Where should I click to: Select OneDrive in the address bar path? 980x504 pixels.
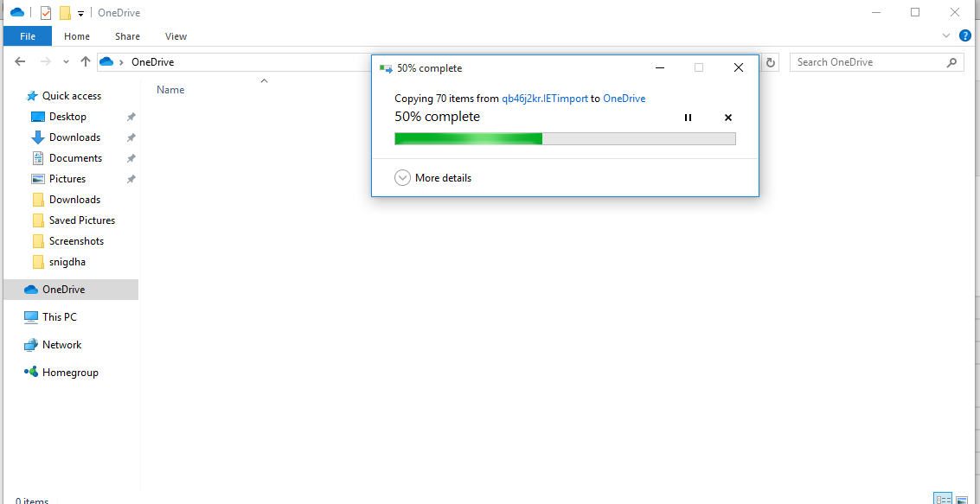pos(152,62)
